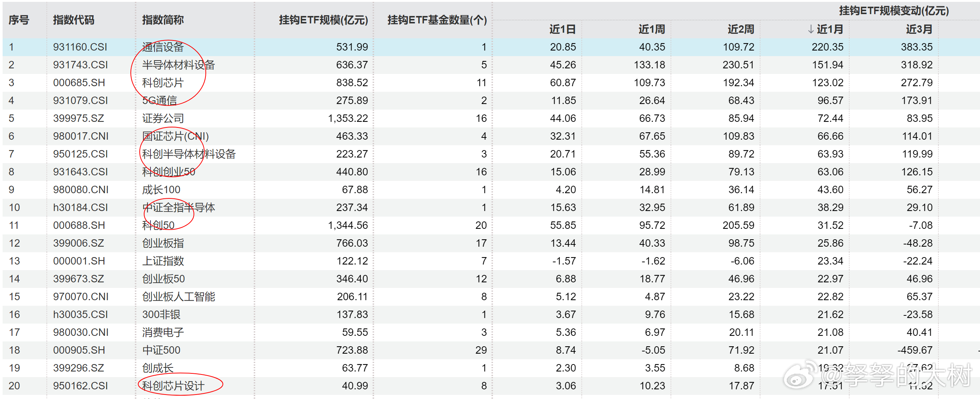Select the 证券公司 index name
The width and height of the screenshot is (980, 399).
click(x=163, y=118)
